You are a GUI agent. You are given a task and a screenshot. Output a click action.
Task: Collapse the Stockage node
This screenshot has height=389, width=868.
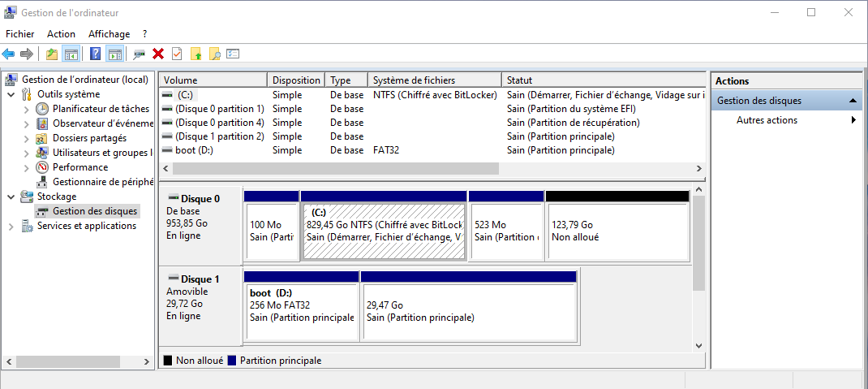(x=11, y=197)
